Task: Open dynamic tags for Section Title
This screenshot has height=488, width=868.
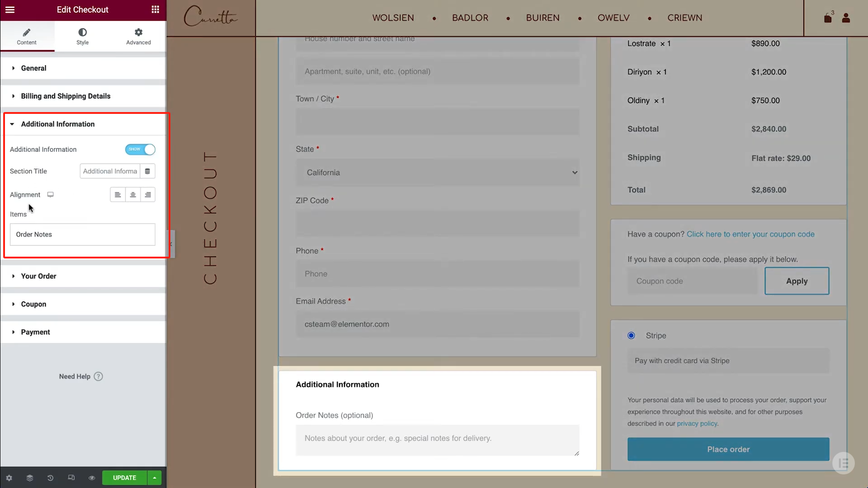Action: [147, 171]
